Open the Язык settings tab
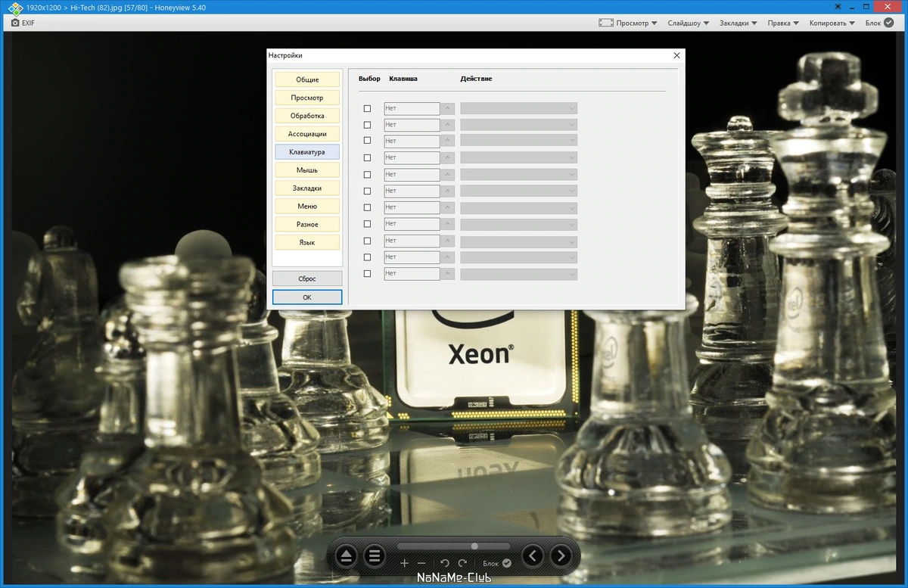The width and height of the screenshot is (908, 588). coord(307,242)
